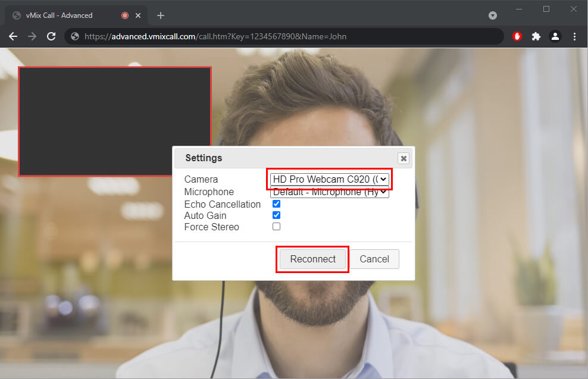
Task: Reload the vMix Call page
Action: [51, 36]
